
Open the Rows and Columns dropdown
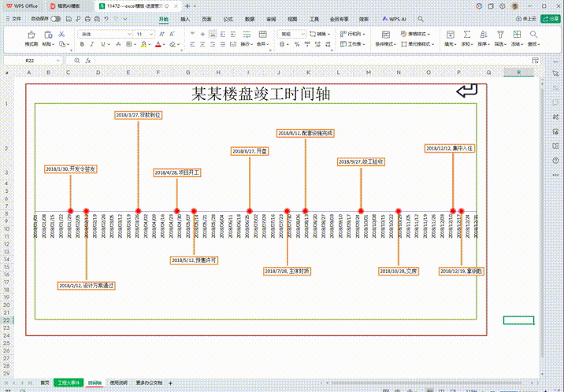tap(353, 34)
